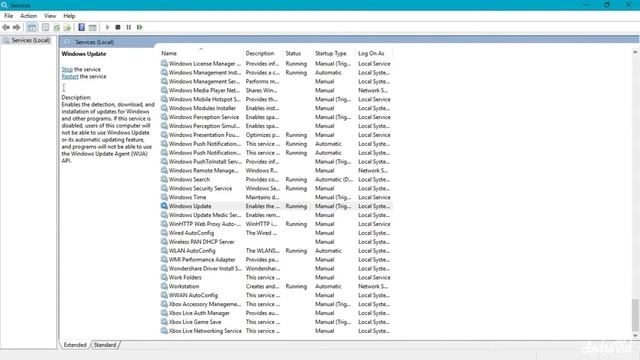The width and height of the screenshot is (640, 360).
Task: Select the Windows License Manager row name
Action: coord(204,64)
